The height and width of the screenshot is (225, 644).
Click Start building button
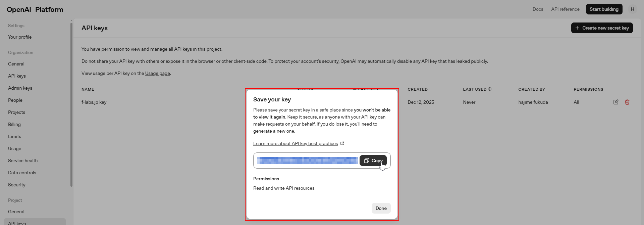click(604, 9)
